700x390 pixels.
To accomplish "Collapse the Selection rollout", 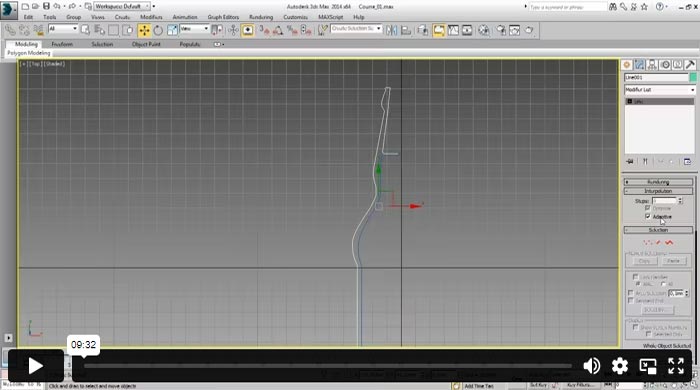I will click(x=658, y=230).
